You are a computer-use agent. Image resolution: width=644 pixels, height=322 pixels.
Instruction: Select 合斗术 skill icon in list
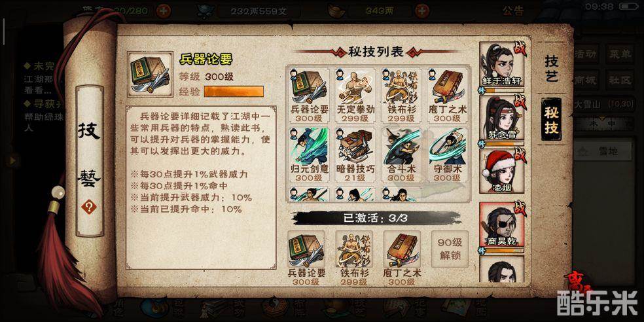[x=401, y=154]
